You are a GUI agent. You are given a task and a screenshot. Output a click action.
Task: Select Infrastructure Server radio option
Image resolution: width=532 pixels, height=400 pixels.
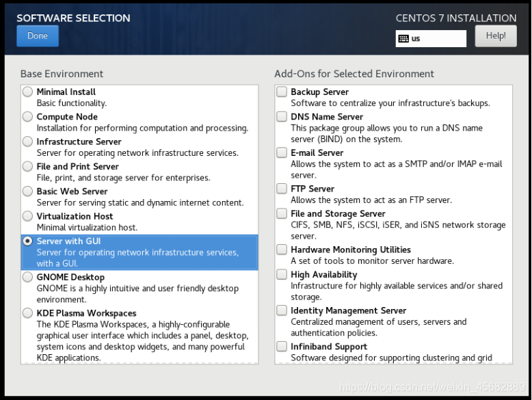point(27,141)
